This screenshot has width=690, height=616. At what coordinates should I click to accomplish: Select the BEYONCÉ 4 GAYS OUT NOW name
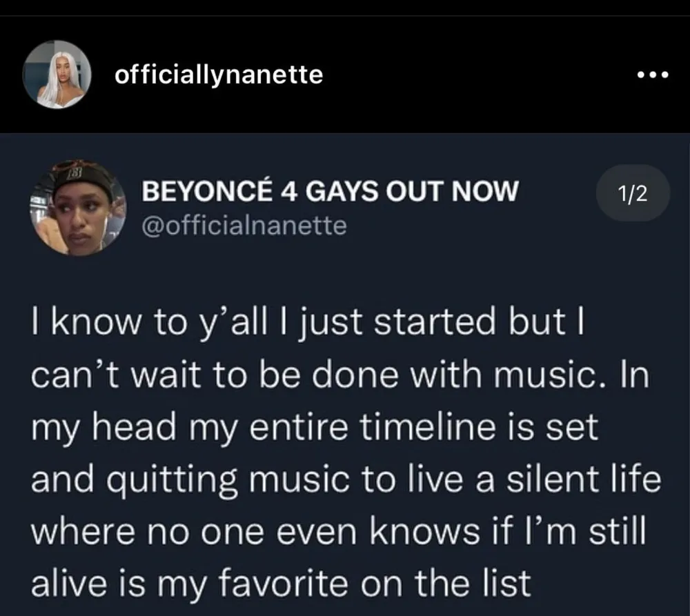click(328, 192)
